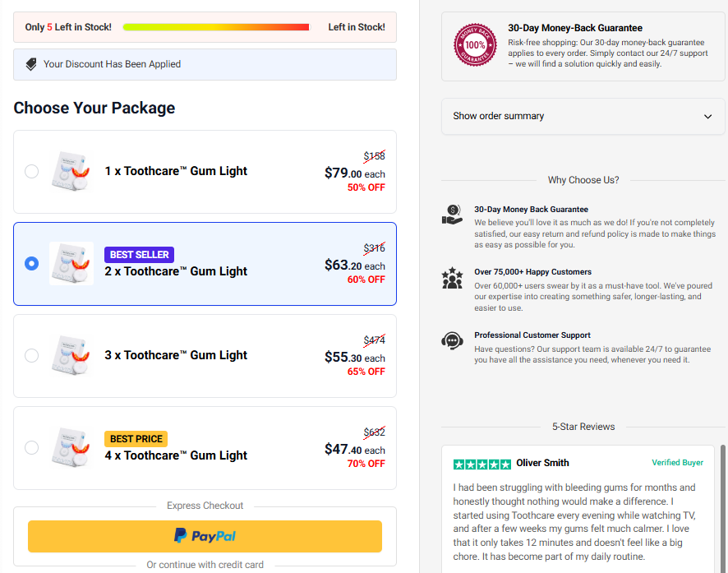Click the BEST SELLER badge

[140, 255]
